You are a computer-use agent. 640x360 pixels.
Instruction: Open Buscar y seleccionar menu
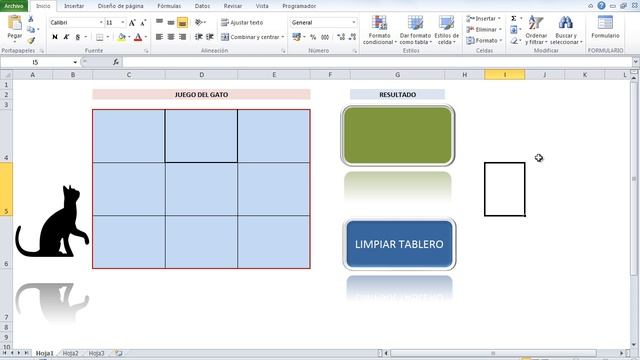point(566,30)
